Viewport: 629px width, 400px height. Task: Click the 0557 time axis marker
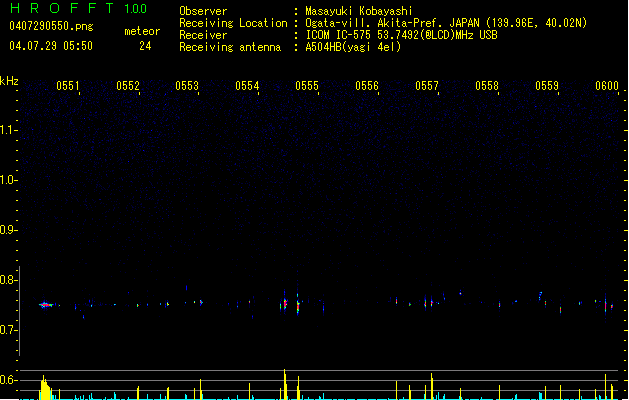tap(427, 86)
